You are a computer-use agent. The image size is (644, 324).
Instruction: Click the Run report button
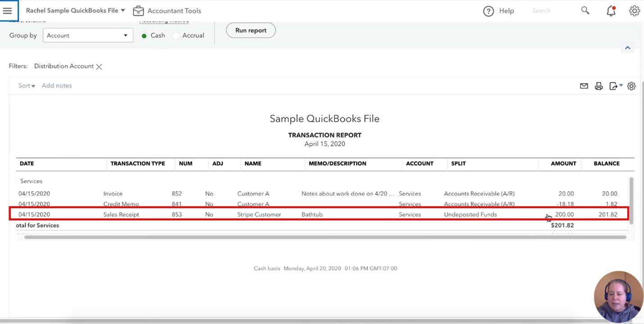(251, 30)
